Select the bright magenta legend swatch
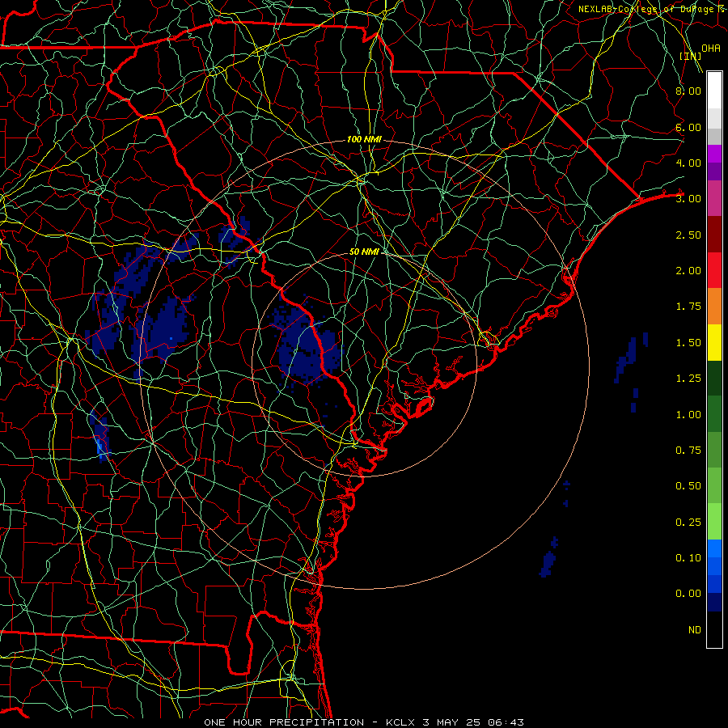The height and width of the screenshot is (728, 728). pos(714,154)
